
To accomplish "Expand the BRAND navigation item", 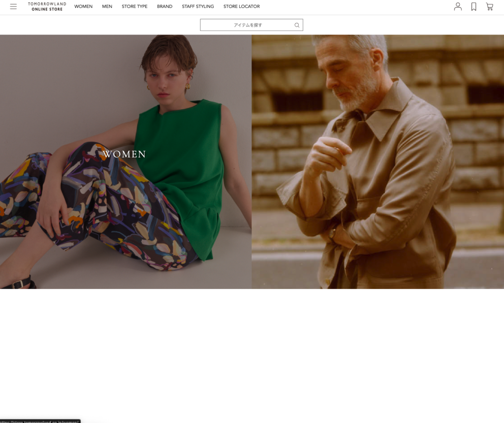I will (x=164, y=6).
